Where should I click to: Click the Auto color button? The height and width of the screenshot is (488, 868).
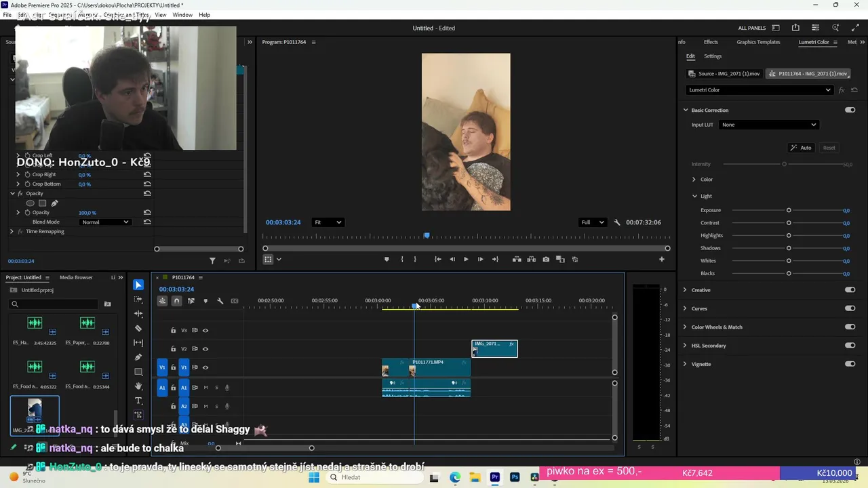[x=801, y=148]
